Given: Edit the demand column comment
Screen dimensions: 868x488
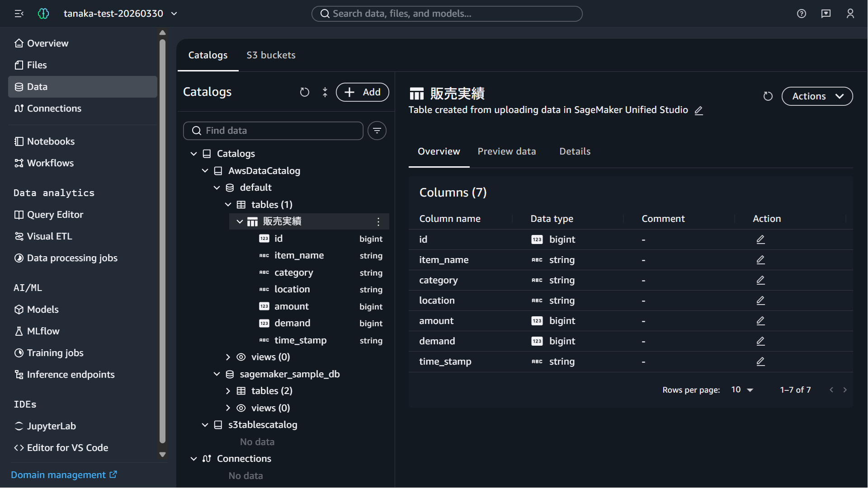Looking at the screenshot, I should 761,341.
